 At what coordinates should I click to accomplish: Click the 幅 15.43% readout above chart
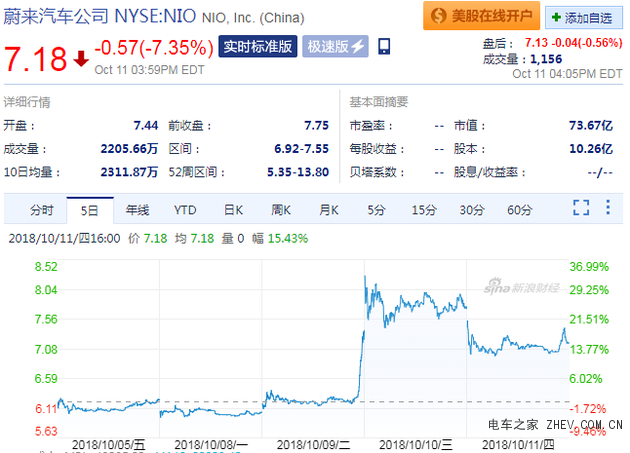coord(280,238)
